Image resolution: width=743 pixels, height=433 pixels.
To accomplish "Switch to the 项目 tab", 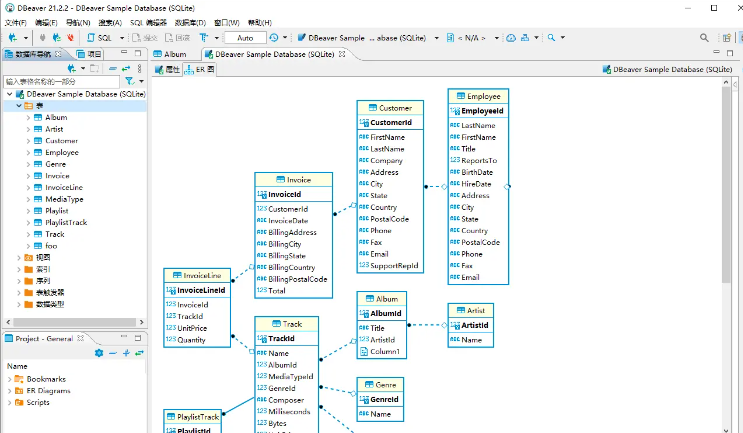I will pyautogui.click(x=89, y=54).
